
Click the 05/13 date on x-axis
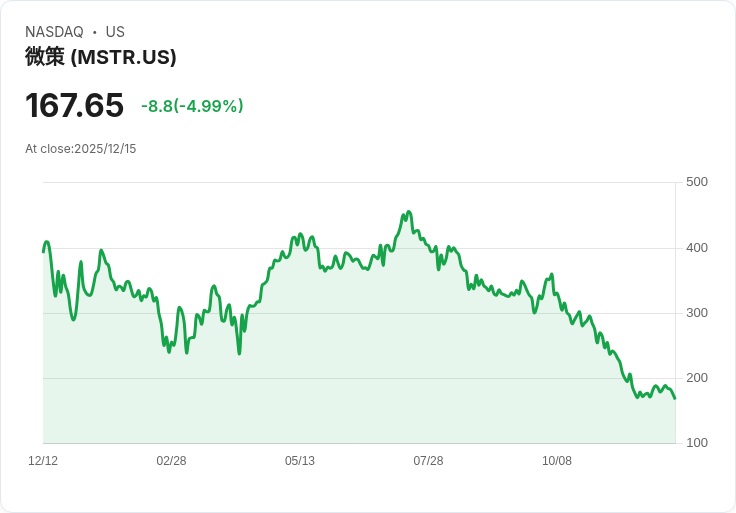pyautogui.click(x=300, y=461)
